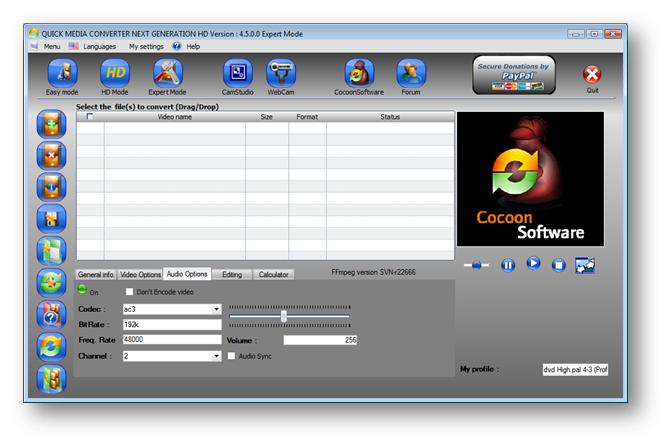Image resolution: width=672 pixels, height=446 pixels.
Task: Open My settings menu
Action: [x=146, y=46]
